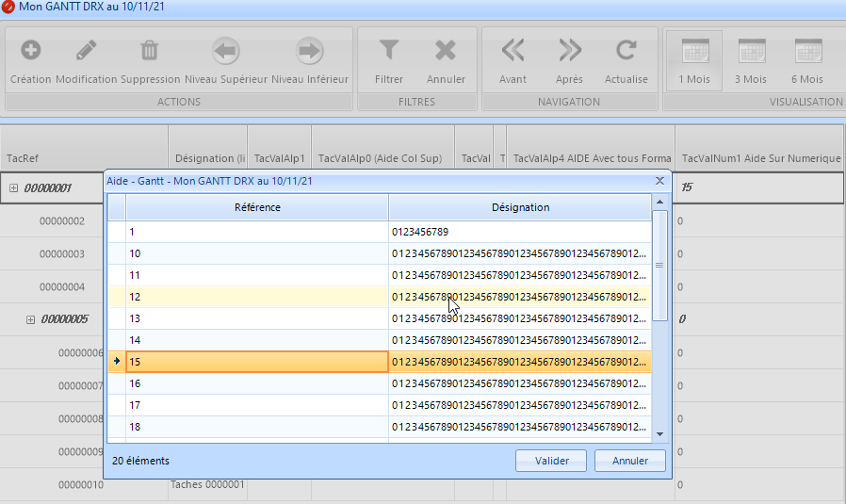
Task: Expand the 00000005 task row
Action: tap(30, 319)
